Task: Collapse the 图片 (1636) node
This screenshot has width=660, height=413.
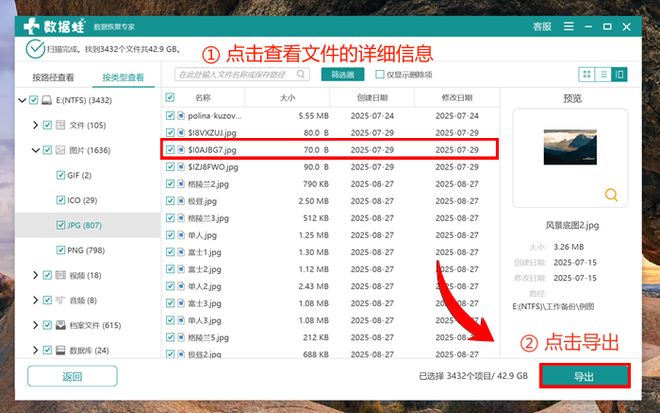Action: [x=35, y=150]
